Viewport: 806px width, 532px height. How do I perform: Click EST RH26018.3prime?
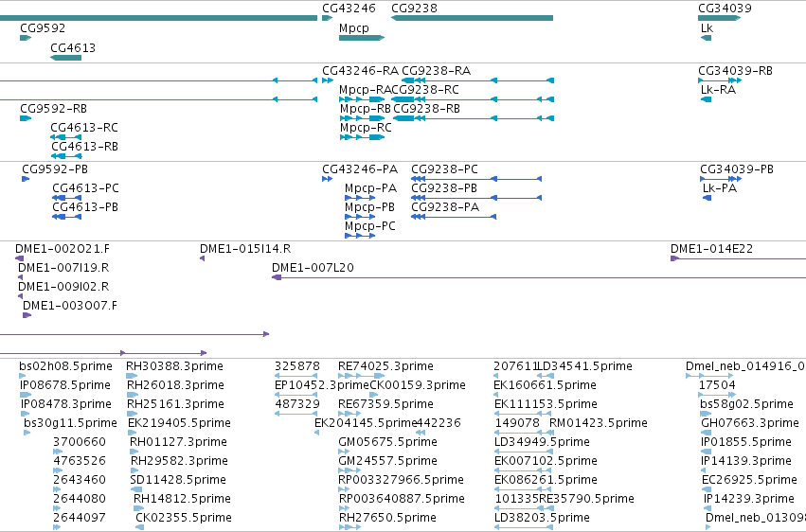pos(176,385)
